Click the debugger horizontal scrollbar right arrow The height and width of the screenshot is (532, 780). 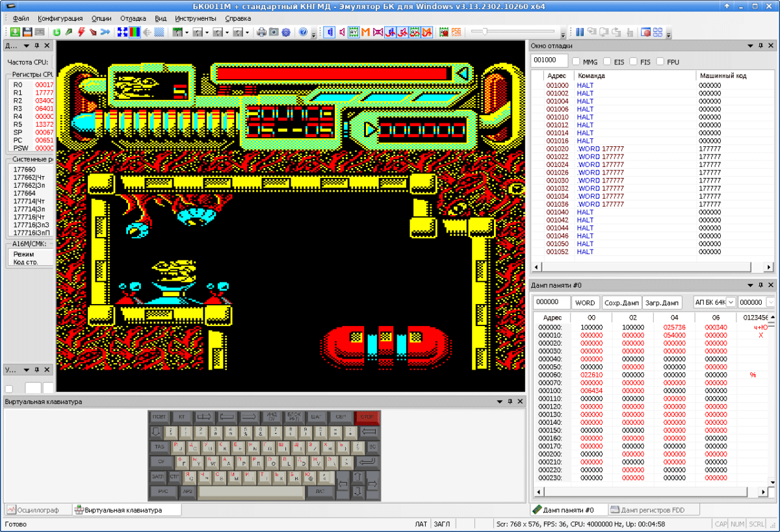[770, 267]
